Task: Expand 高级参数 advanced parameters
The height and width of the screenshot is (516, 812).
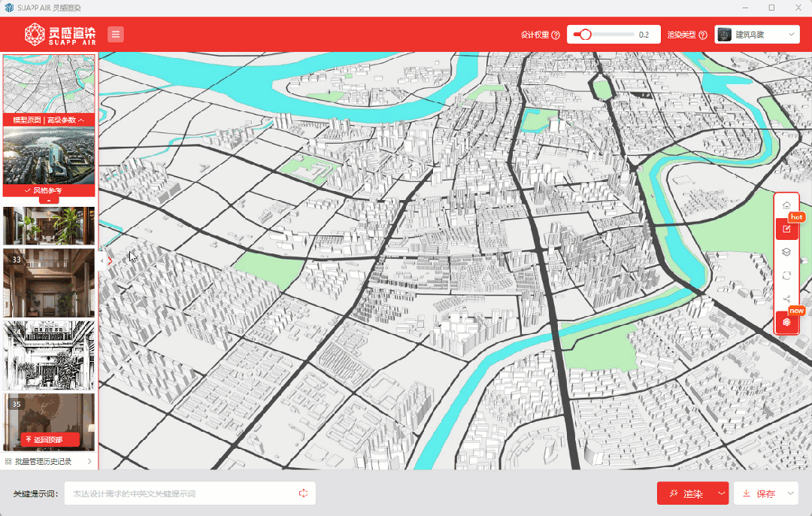Action: coord(65,120)
